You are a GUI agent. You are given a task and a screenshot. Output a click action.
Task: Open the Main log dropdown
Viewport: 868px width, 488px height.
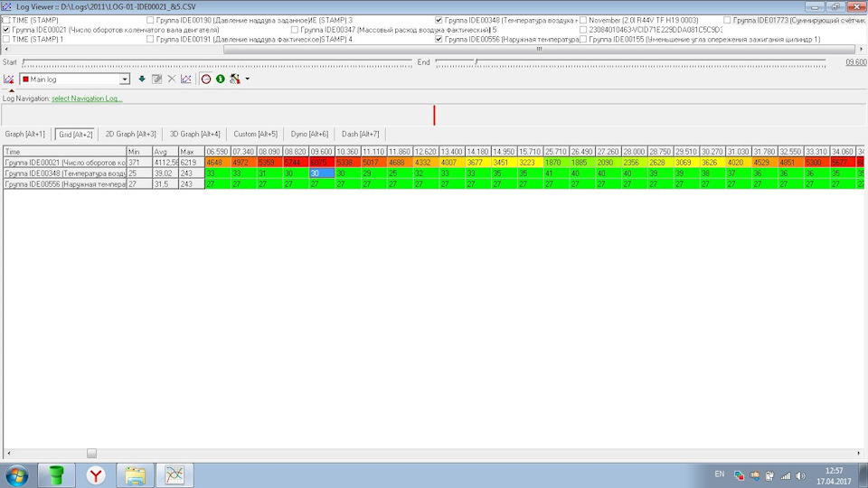point(125,80)
